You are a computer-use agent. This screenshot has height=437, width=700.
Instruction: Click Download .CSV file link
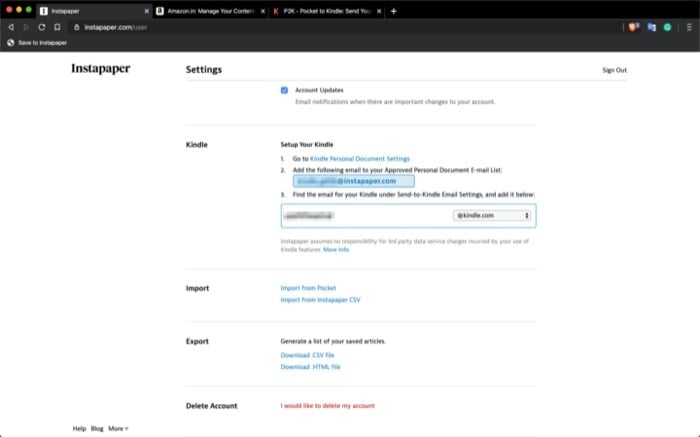click(307, 355)
